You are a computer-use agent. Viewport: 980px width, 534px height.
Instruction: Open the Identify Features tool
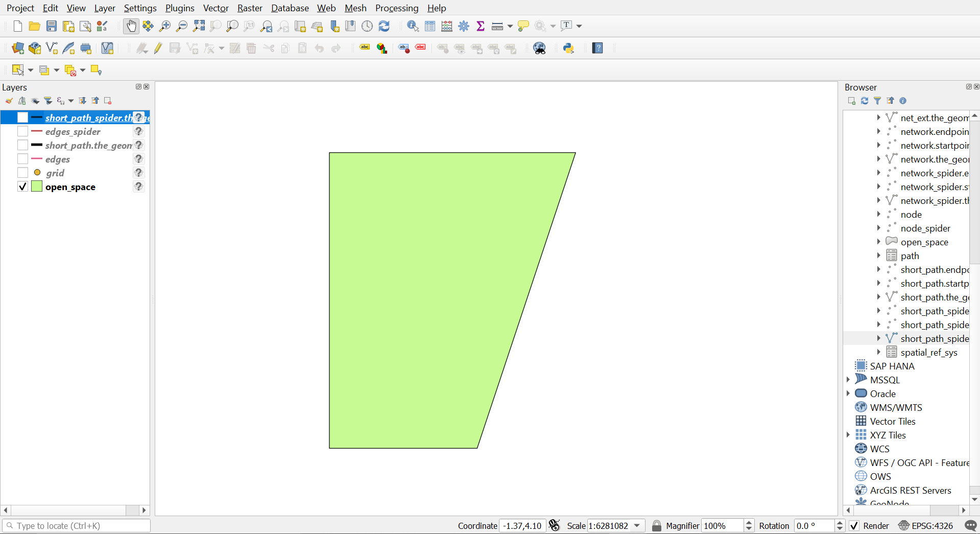click(x=413, y=26)
